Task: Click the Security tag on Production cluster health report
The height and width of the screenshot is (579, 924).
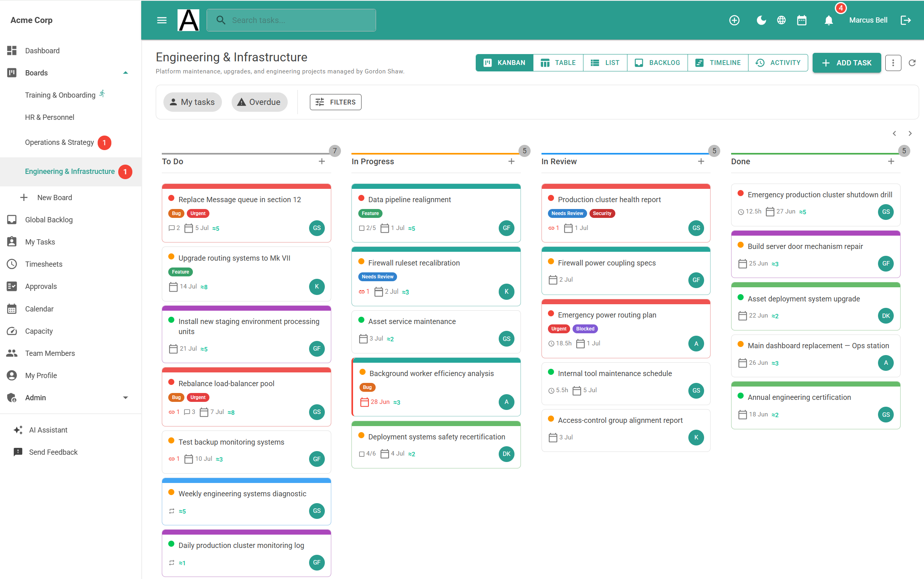Action: (x=602, y=213)
